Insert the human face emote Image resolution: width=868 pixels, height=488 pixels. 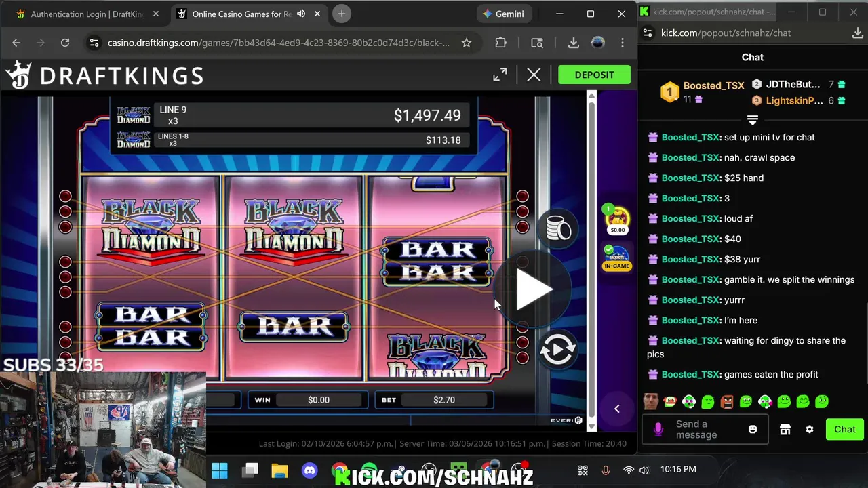tap(651, 401)
